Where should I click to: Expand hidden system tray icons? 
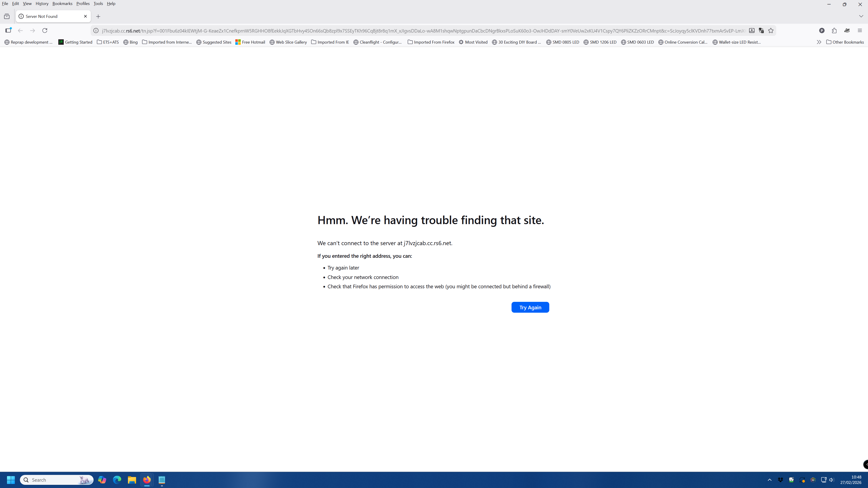point(769,480)
